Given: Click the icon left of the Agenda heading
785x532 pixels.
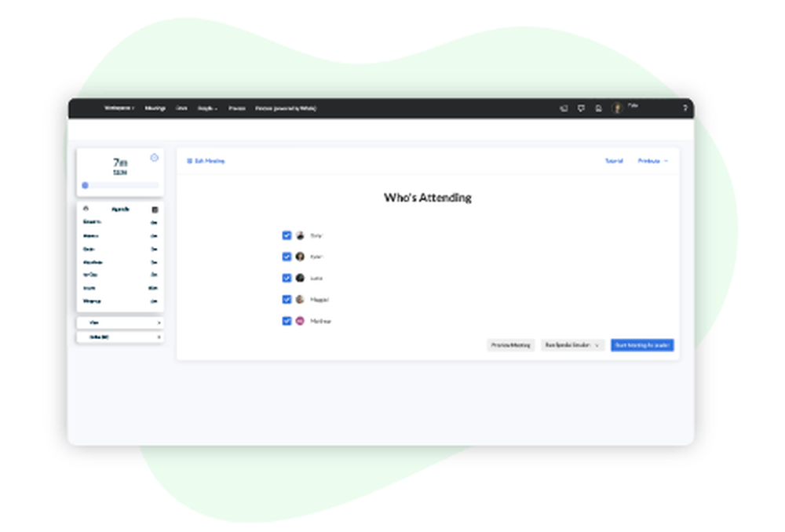Looking at the screenshot, I should 86,209.
